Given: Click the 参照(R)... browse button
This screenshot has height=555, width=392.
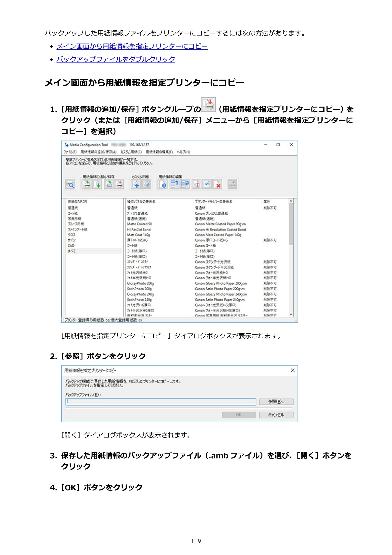Looking at the screenshot, I should click(276, 402).
